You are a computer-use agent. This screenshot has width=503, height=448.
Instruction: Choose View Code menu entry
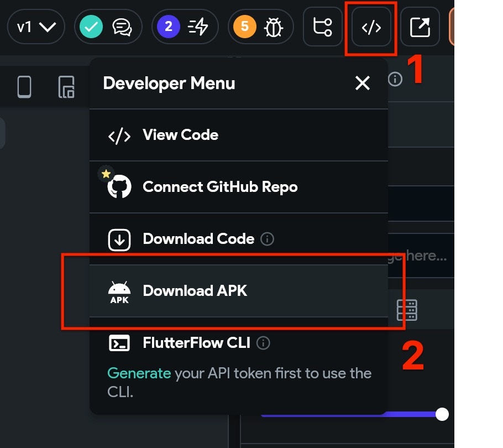[x=239, y=135]
